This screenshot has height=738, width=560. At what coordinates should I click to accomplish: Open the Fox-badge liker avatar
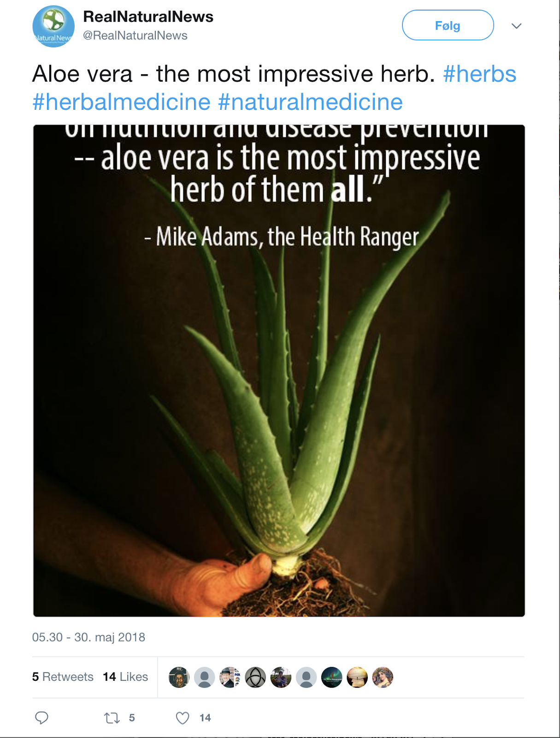pos(230,678)
